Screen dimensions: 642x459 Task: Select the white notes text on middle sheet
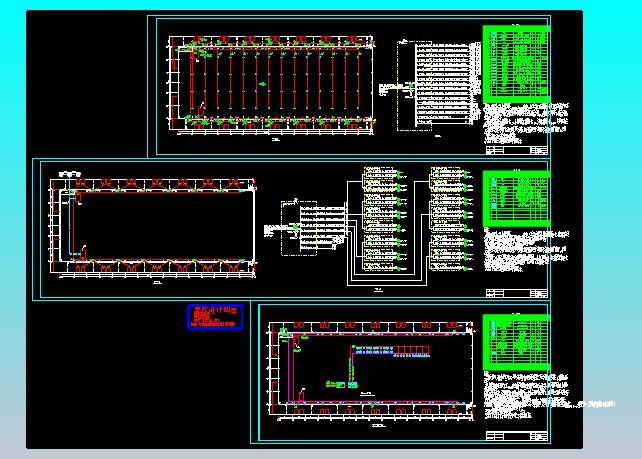tap(526, 250)
